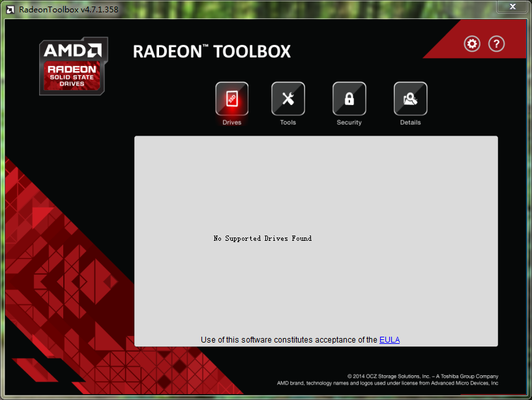Click the "No Supported Drives Found" message

[x=262, y=239]
